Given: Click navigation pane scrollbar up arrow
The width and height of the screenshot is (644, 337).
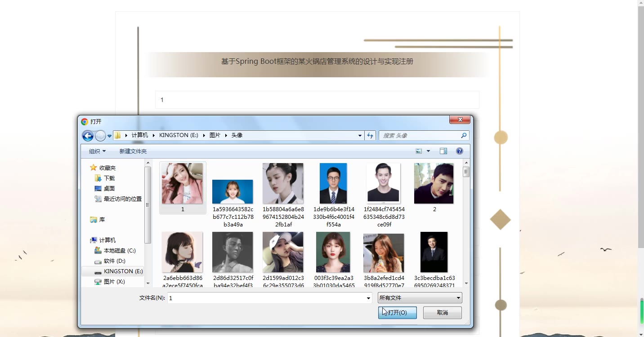Looking at the screenshot, I should coord(148,163).
